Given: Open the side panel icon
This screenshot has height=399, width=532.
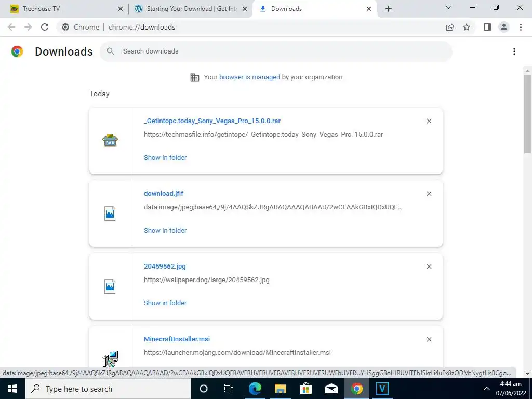Looking at the screenshot, I should (487, 27).
